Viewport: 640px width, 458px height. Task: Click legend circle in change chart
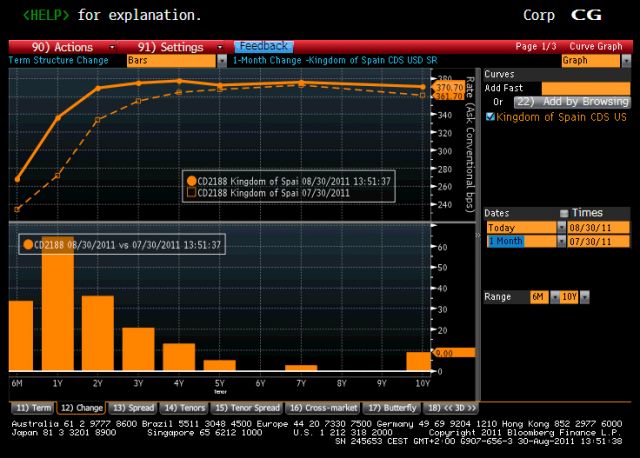[x=28, y=245]
